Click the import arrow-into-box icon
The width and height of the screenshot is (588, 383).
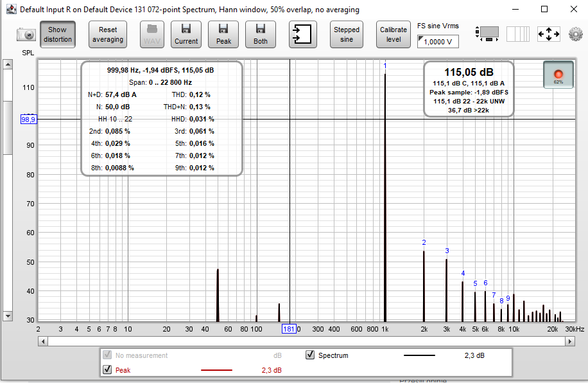click(x=302, y=35)
